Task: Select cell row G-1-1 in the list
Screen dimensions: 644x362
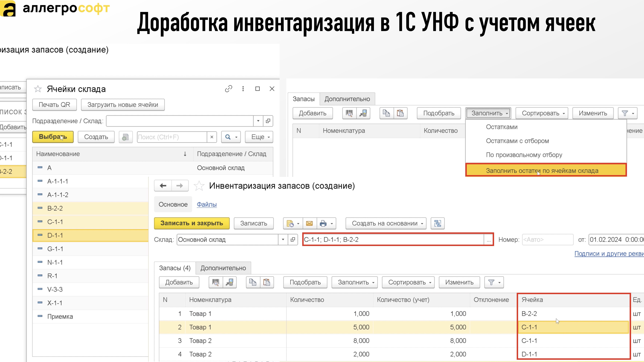Action: 91,249
